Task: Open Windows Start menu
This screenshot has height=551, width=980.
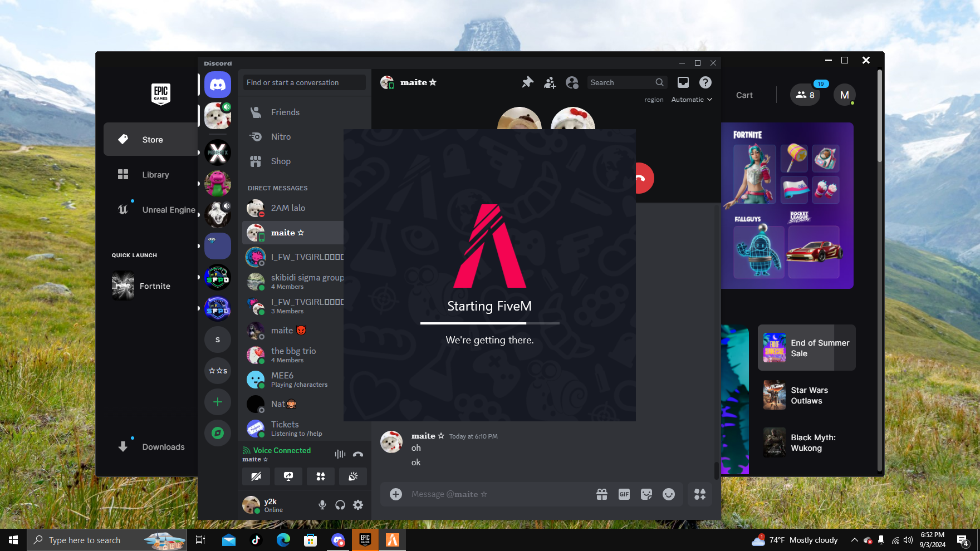Action: tap(13, 540)
